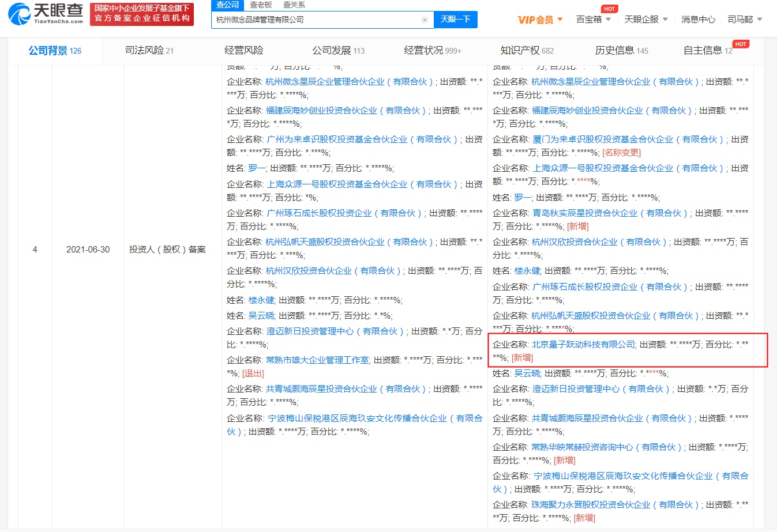The height and width of the screenshot is (532, 777).
Task: Click the [名称变更] tag
Action: [622, 153]
